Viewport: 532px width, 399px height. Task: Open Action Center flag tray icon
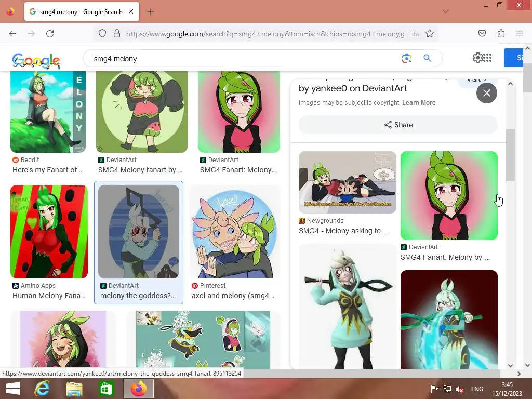434,389
